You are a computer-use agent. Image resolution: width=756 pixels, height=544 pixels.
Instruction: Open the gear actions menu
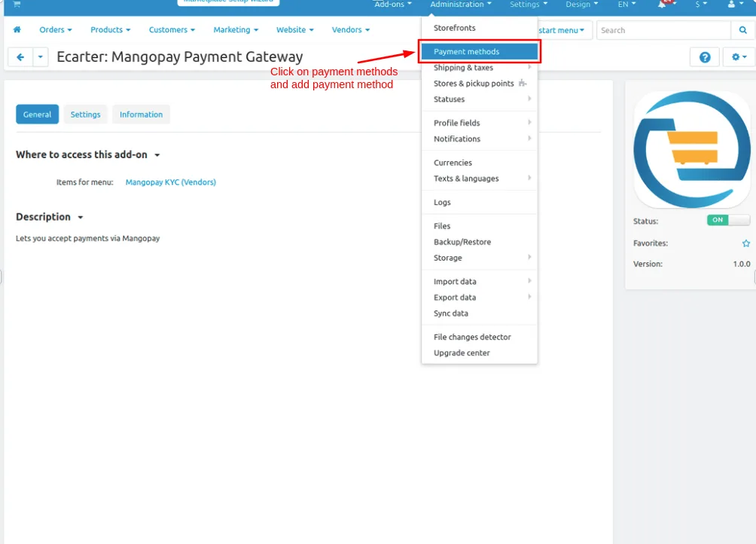tap(739, 57)
